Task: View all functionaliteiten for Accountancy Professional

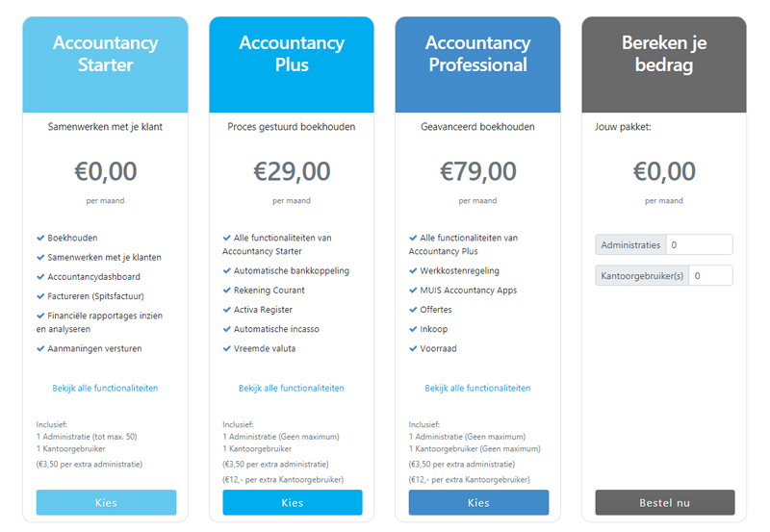Action: [x=477, y=389]
